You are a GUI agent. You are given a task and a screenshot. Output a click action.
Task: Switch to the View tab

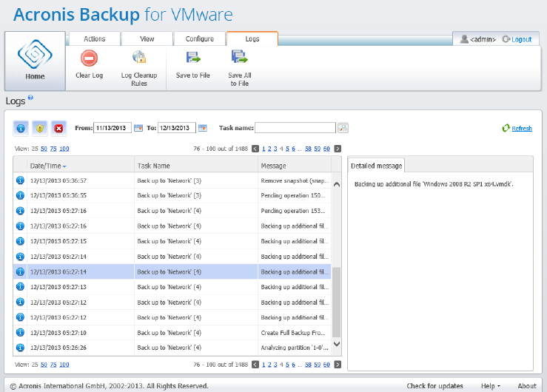click(147, 38)
